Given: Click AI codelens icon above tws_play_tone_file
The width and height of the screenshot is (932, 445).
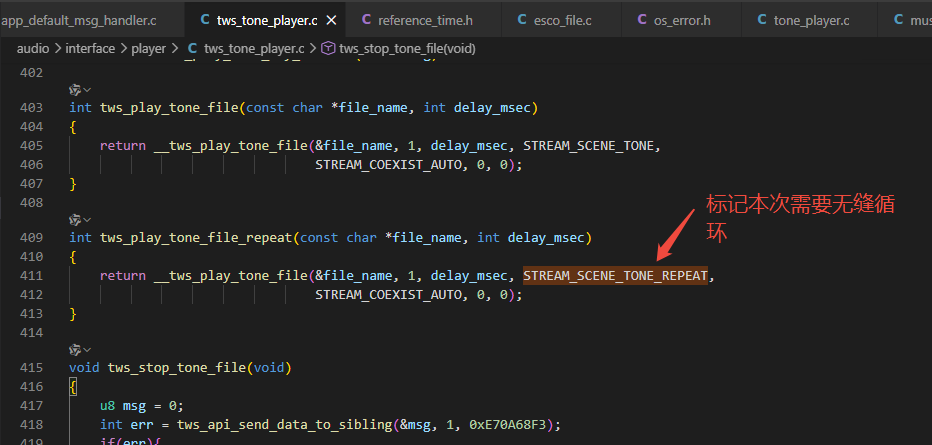Looking at the screenshot, I should [75, 90].
